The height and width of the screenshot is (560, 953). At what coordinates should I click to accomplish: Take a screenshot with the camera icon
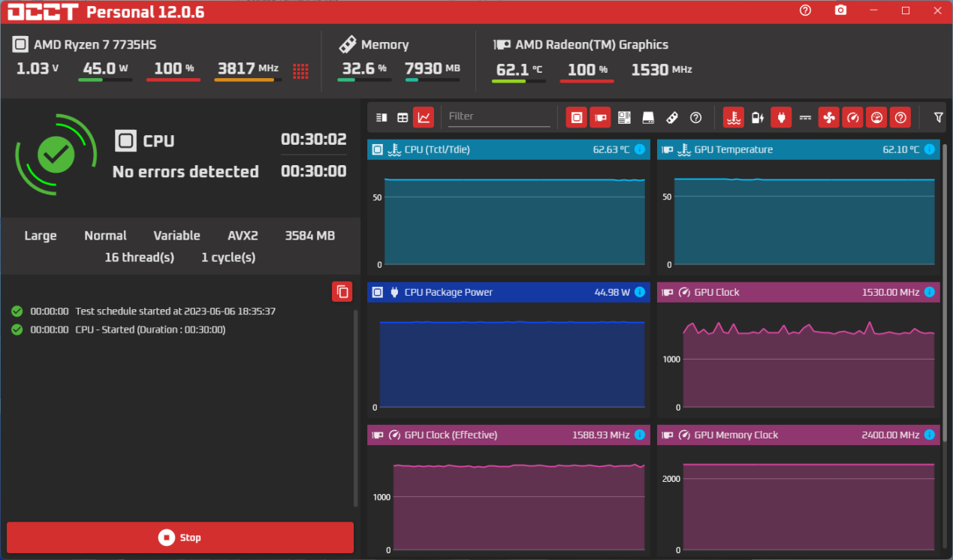click(x=840, y=11)
